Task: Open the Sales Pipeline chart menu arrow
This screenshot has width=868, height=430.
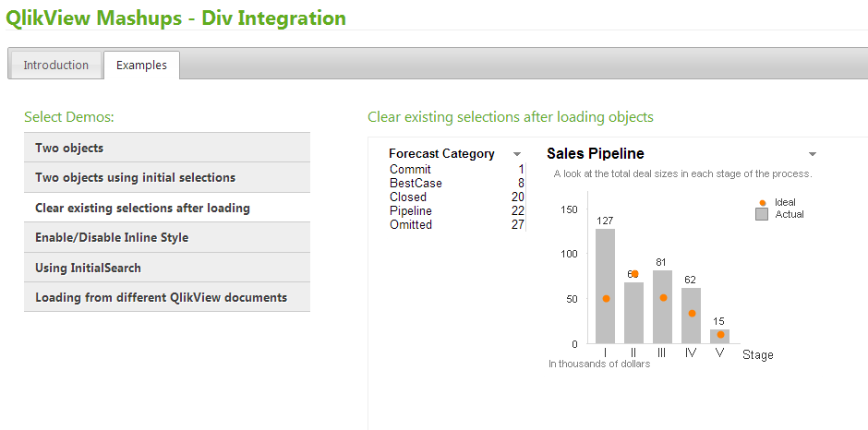Action: (813, 154)
